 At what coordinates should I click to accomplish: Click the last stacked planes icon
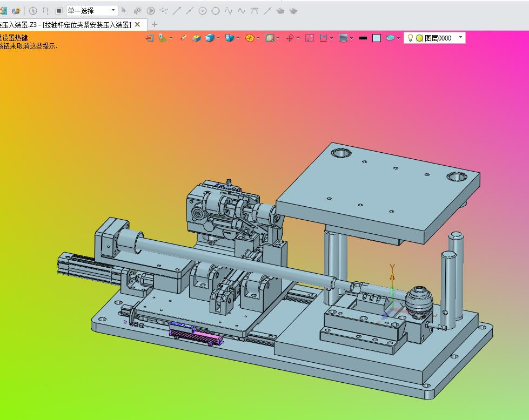pos(293,11)
